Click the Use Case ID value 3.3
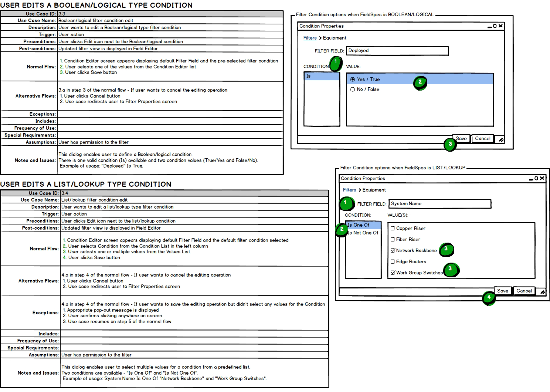The image size is (550, 392). 62,14
